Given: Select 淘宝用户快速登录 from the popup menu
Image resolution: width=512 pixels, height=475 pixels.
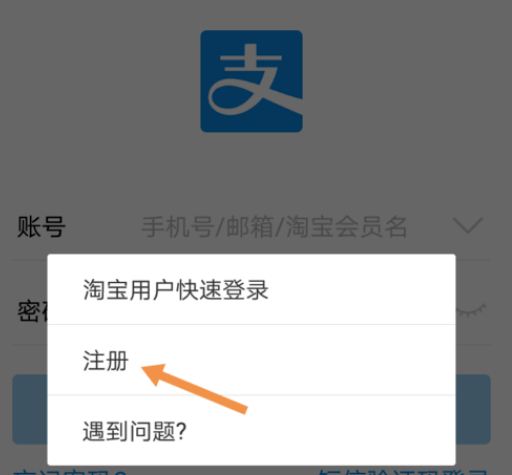Looking at the screenshot, I should (251, 289).
